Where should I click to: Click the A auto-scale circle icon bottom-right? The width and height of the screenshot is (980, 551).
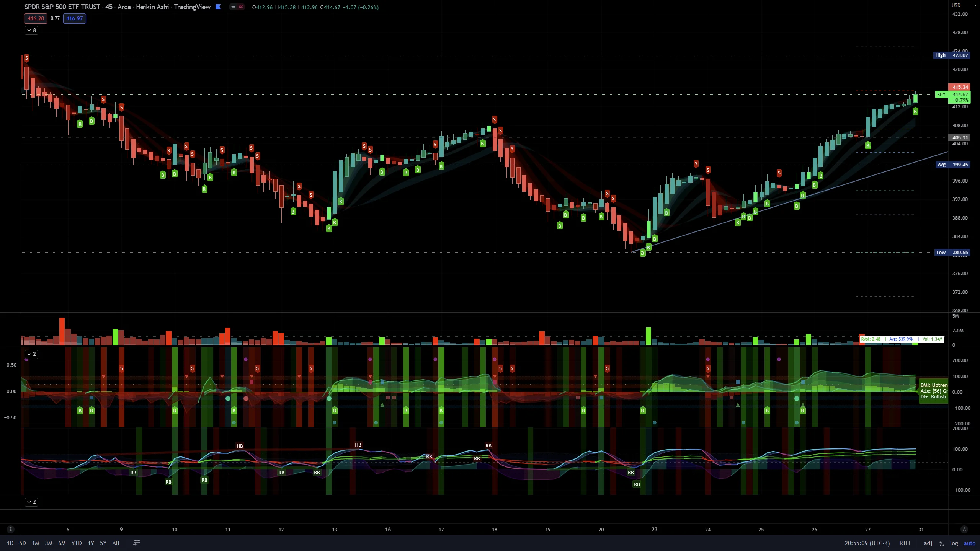964,530
